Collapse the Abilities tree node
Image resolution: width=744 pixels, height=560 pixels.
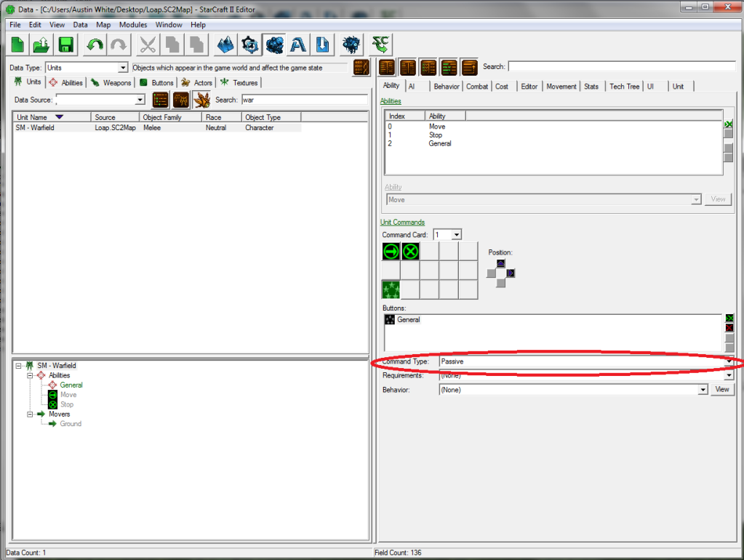point(30,375)
